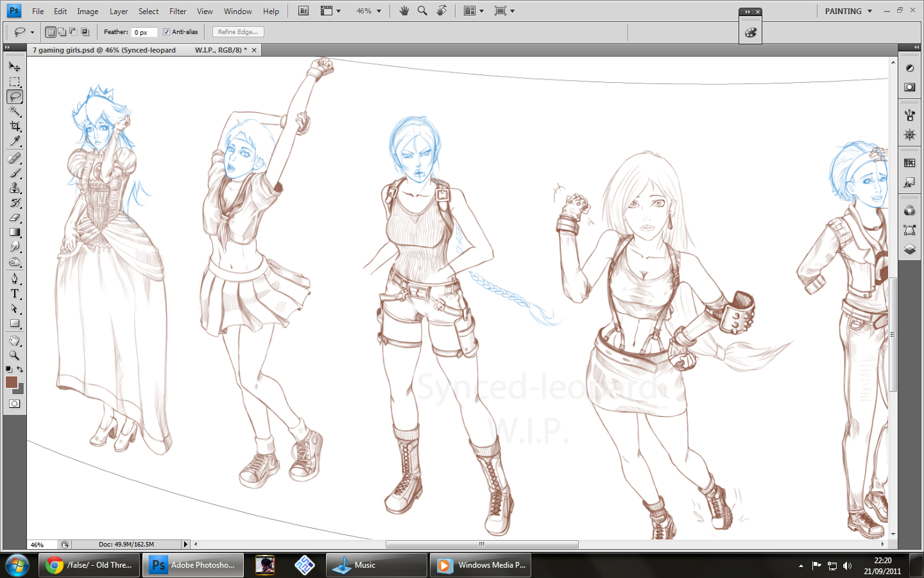Toggle the Anti-alias checkbox
The image size is (924, 578).
[166, 32]
